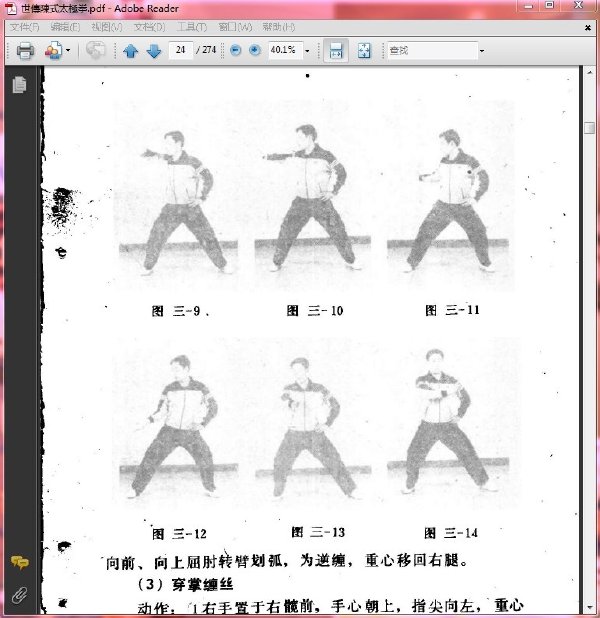Expand the find options dropdown arrow
The height and width of the screenshot is (618, 600).
(481, 50)
